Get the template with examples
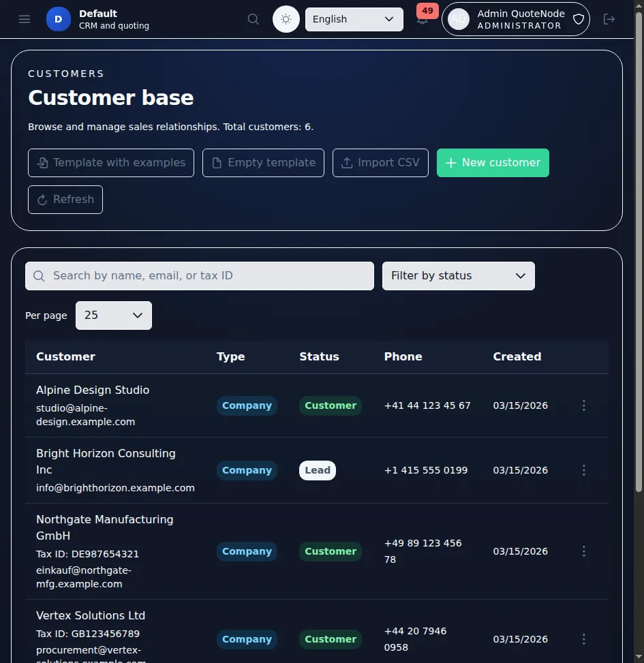Screen dimensions: 644x663 click(110, 162)
